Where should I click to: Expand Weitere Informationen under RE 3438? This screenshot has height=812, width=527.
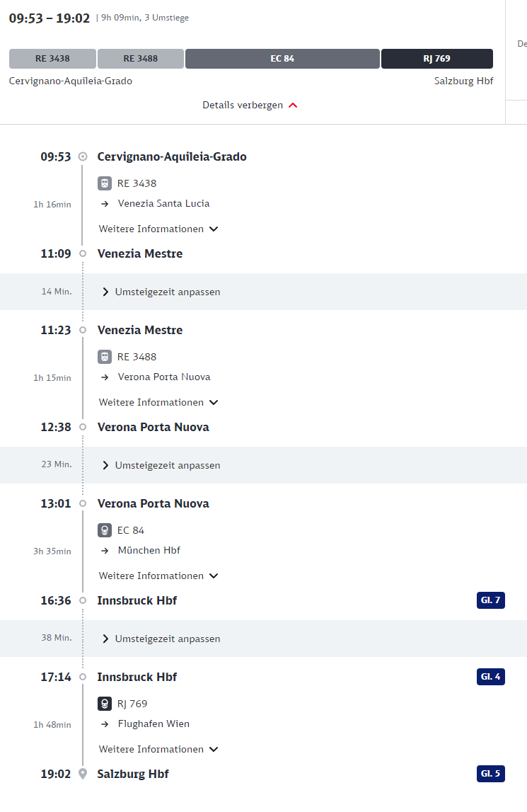coord(158,229)
